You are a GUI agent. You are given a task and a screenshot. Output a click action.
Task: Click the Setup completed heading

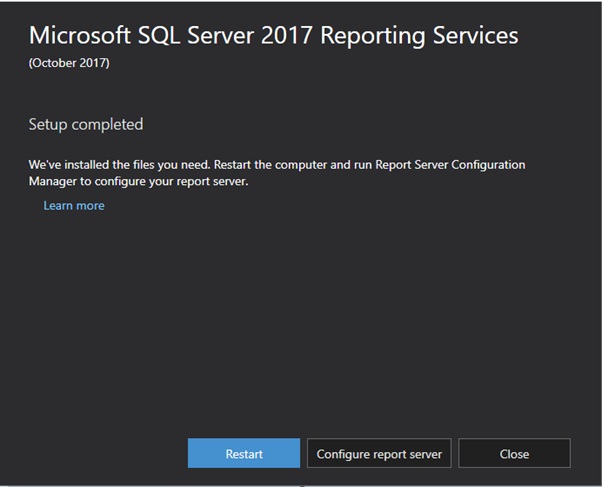(x=86, y=124)
